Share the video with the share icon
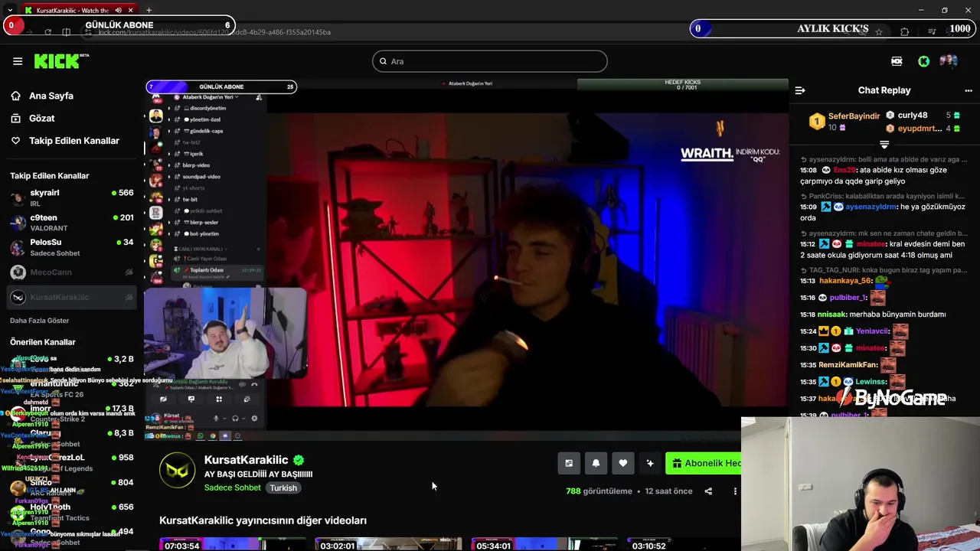 (708, 491)
